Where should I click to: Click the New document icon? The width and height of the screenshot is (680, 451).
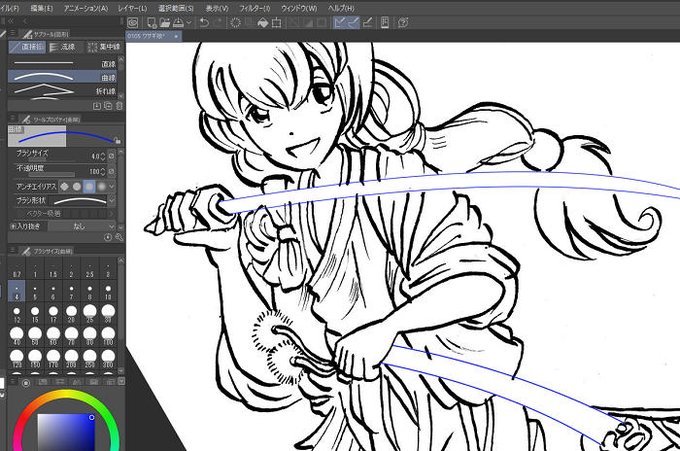151,23
